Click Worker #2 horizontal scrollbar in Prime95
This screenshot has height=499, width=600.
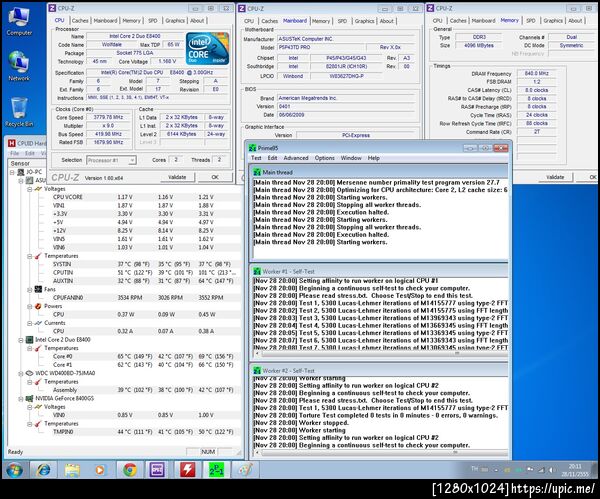point(381,452)
